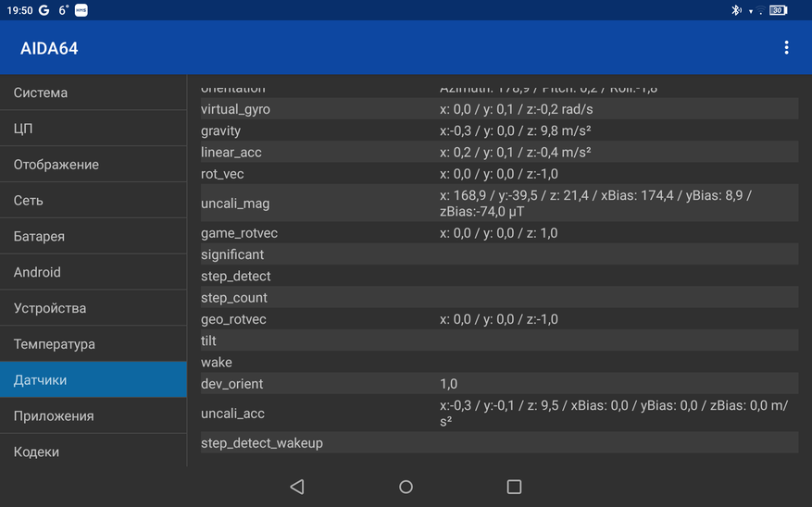Open the Система section
This screenshot has width=812, height=507.
pos(93,93)
